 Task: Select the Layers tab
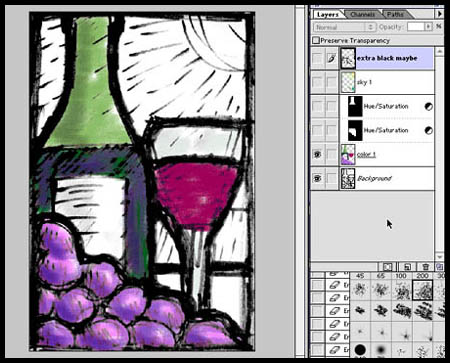pyautogui.click(x=328, y=14)
